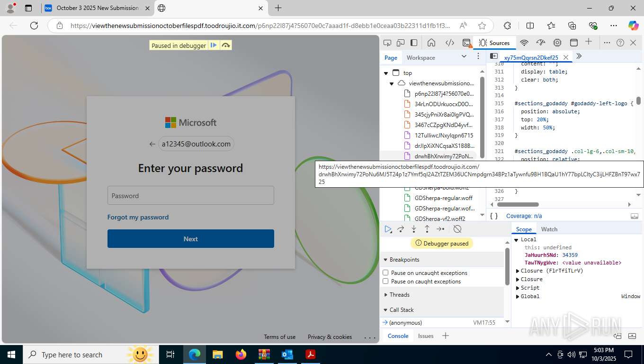This screenshot has height=364, width=644.
Task: Click the browser address bar URL
Action: 260,26
